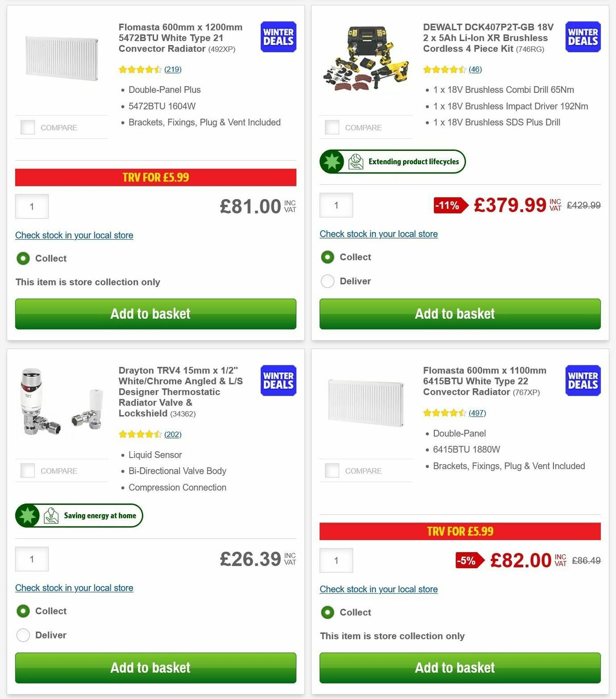This screenshot has width=616, height=699.
Task: Click the Winter Deals badge on the Drayton valve
Action: pos(278,381)
